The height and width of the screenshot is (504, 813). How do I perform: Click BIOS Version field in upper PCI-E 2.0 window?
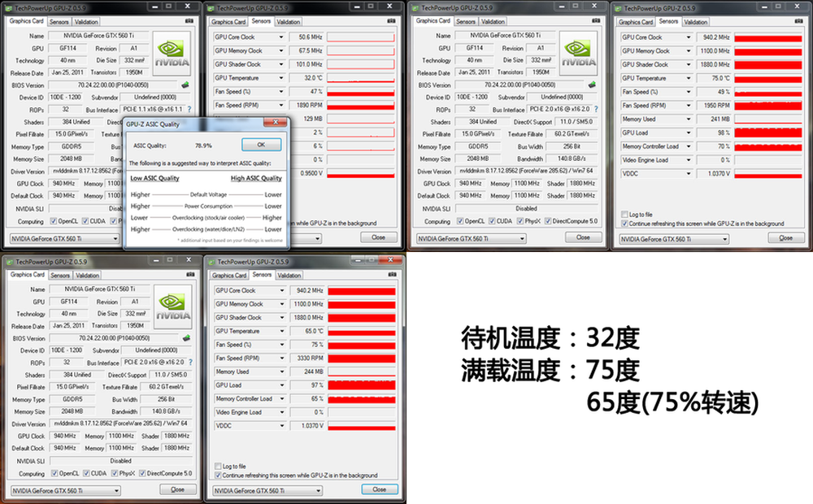520,85
